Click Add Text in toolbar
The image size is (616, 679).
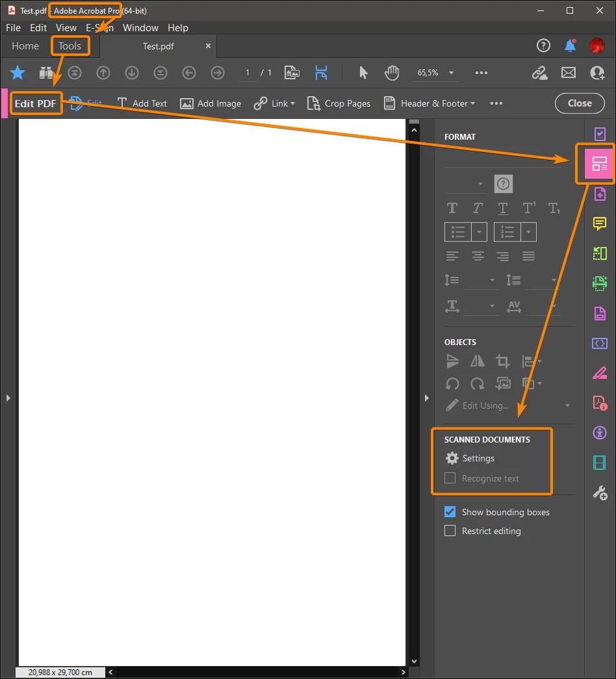tap(142, 103)
